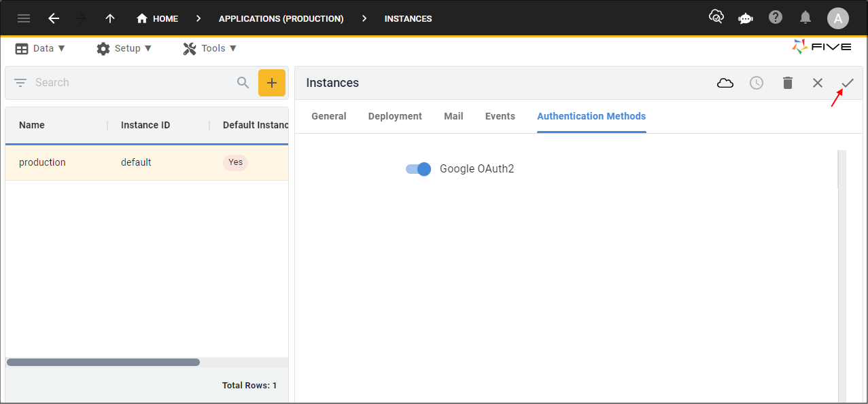Viewport: 868px width, 404px height.
Task: Switch to the Deployment tab
Action: (395, 116)
